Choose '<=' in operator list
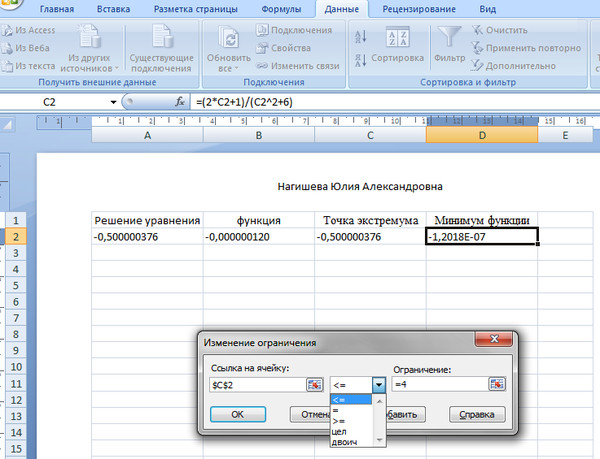The height and width of the screenshot is (459, 600). (351, 400)
